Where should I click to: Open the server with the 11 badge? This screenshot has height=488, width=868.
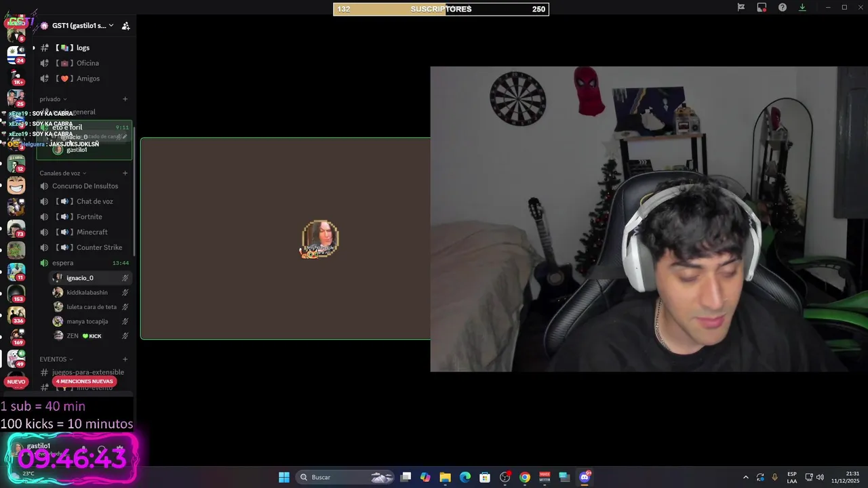(x=16, y=272)
